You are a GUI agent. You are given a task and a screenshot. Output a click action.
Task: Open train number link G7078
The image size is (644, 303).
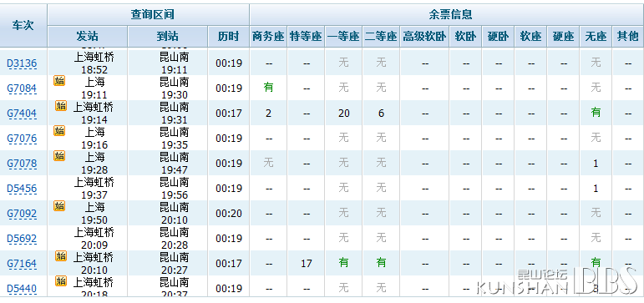point(22,164)
